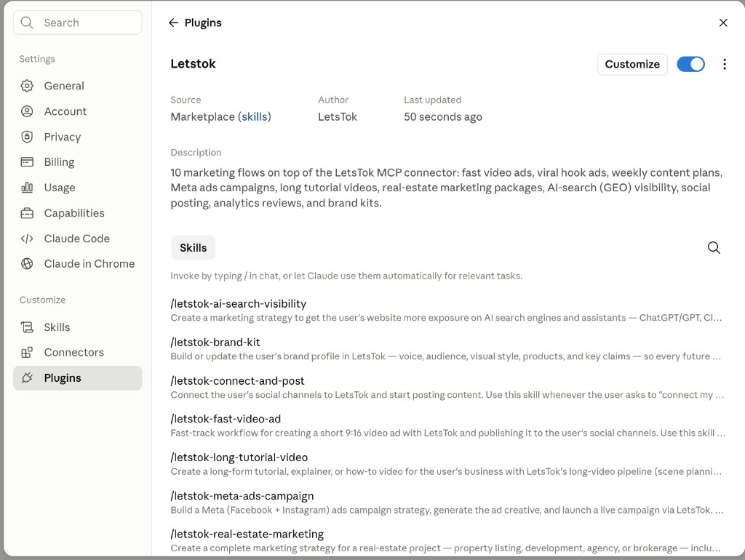The image size is (745, 560).
Task: Click the General gear icon
Action: [x=27, y=86]
